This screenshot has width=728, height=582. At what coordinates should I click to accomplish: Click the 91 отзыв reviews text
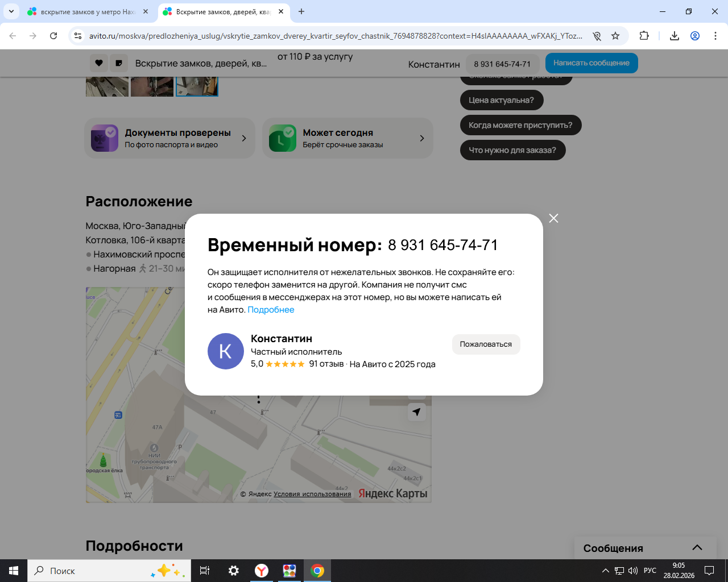pos(326,364)
